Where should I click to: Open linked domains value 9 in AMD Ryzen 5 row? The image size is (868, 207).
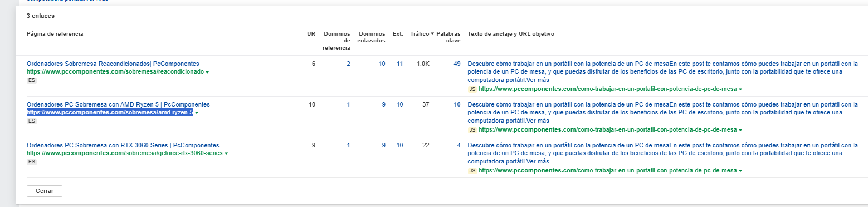(x=383, y=104)
